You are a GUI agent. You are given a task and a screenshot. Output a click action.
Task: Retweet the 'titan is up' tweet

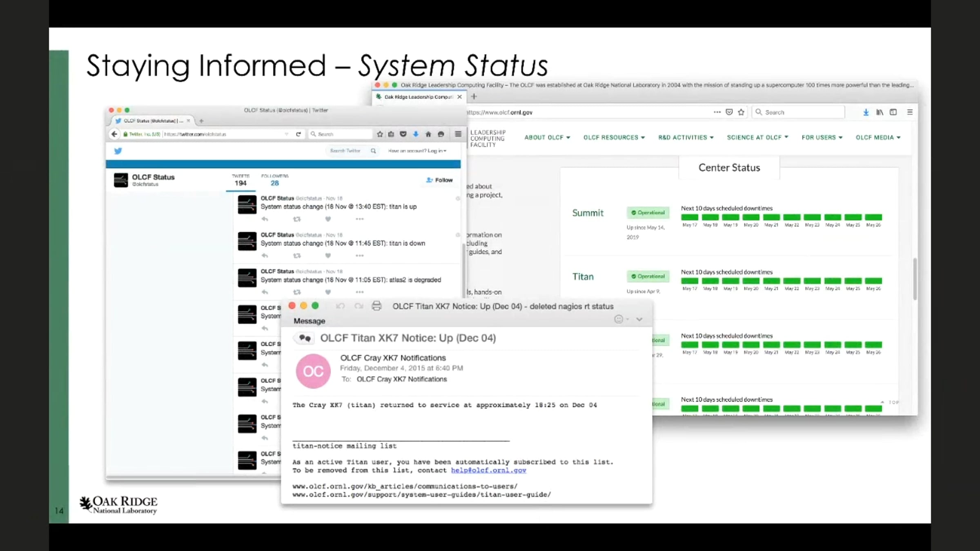(297, 219)
